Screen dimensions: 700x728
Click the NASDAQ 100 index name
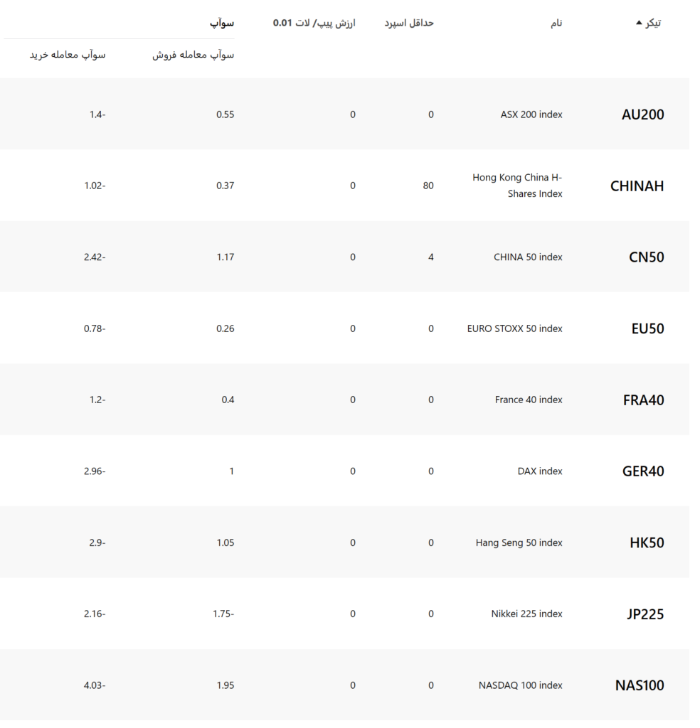[x=521, y=685]
